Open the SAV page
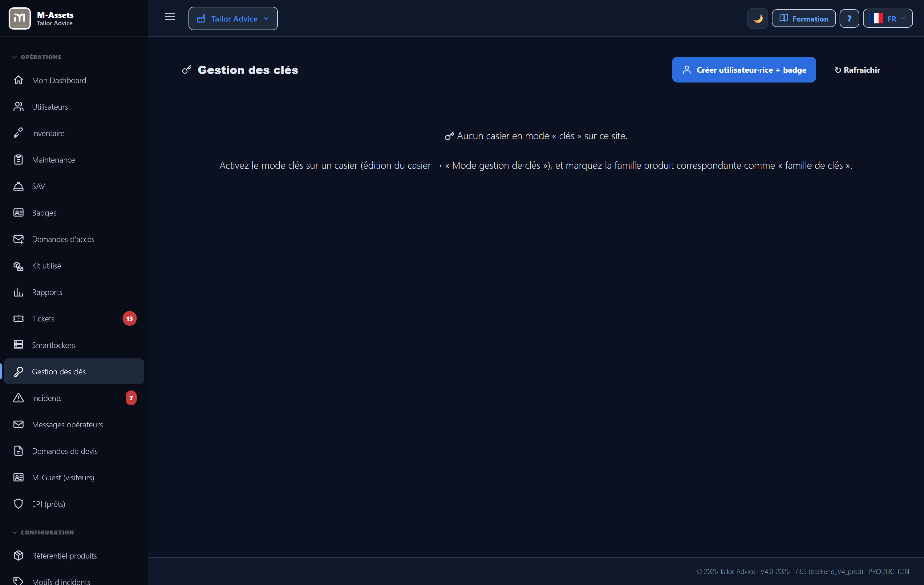The height and width of the screenshot is (585, 924). click(x=74, y=186)
